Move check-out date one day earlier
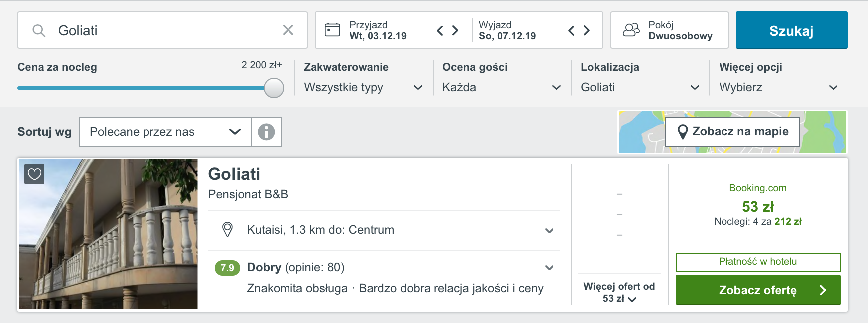 point(571,31)
